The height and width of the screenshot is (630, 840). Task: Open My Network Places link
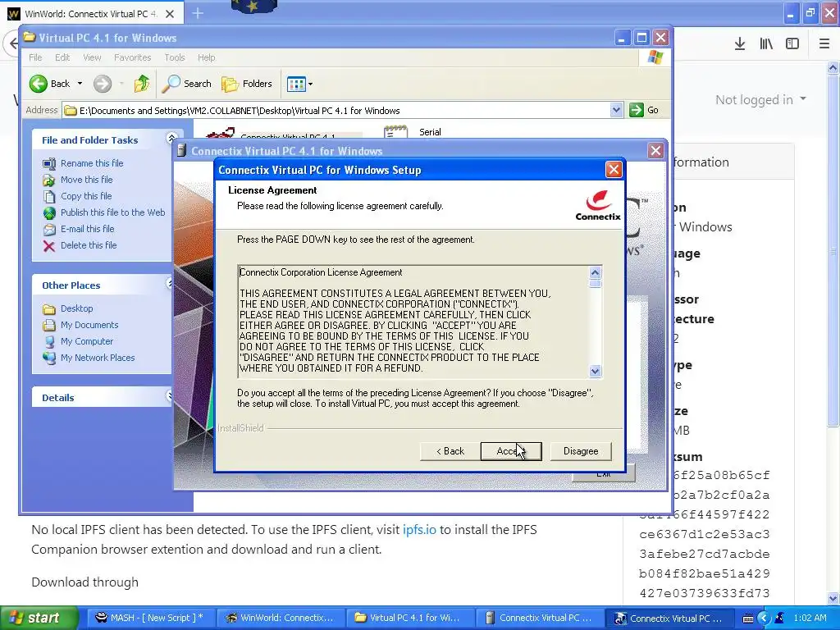(98, 358)
